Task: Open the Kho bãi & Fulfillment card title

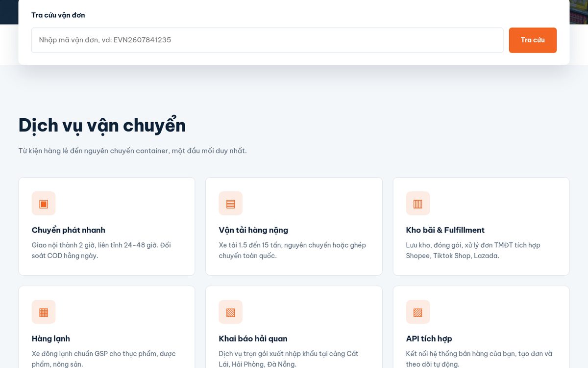Action: tap(445, 230)
